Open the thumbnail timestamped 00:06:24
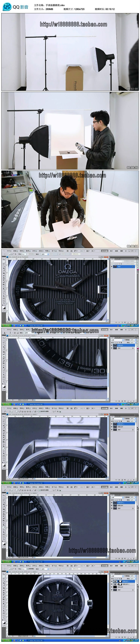Viewport: 140px width, 644px height. point(70,209)
